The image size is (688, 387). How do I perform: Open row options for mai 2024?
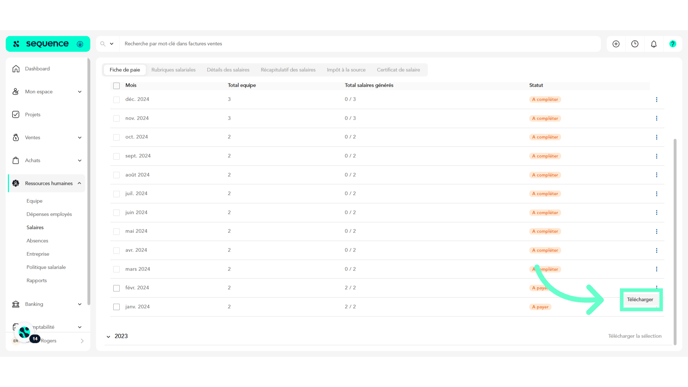656,231
